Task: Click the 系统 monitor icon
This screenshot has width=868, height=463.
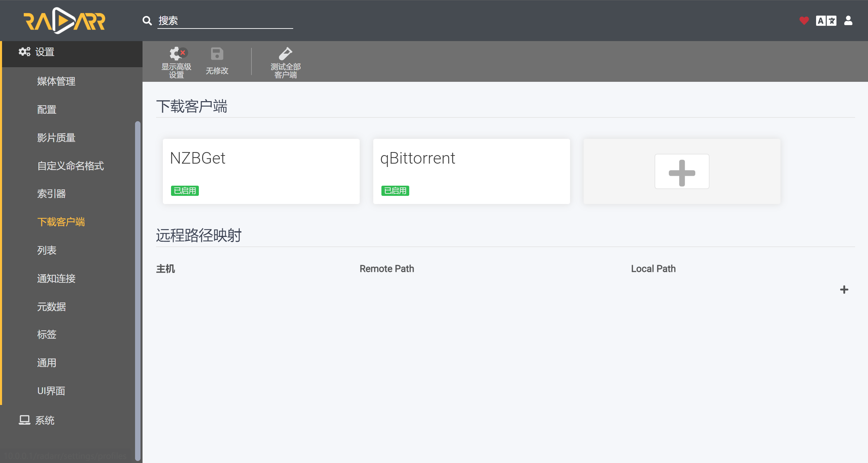Action: 24,420
